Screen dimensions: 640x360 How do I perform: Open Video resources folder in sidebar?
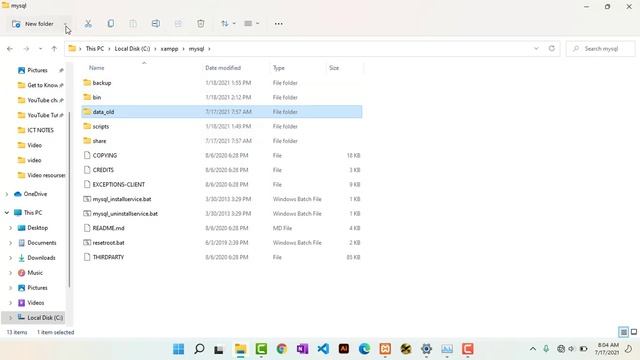(41, 175)
